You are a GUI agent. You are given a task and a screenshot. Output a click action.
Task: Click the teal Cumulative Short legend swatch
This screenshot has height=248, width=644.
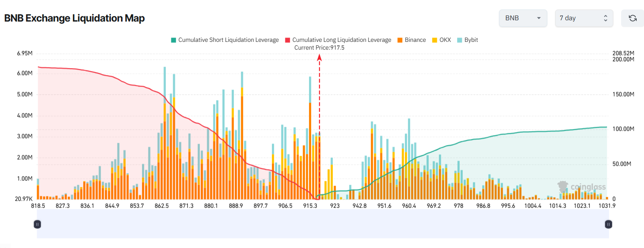pos(174,40)
